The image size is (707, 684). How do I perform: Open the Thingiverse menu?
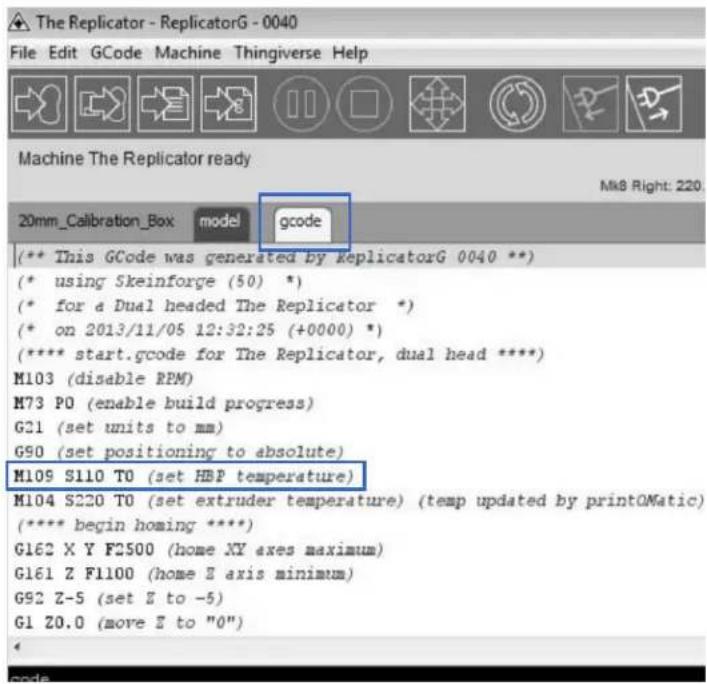pos(277,53)
